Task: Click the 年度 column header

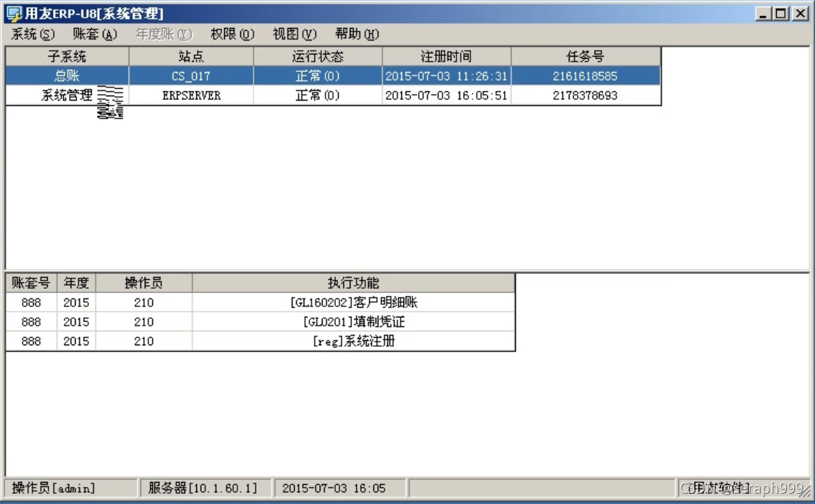Action: click(76, 283)
